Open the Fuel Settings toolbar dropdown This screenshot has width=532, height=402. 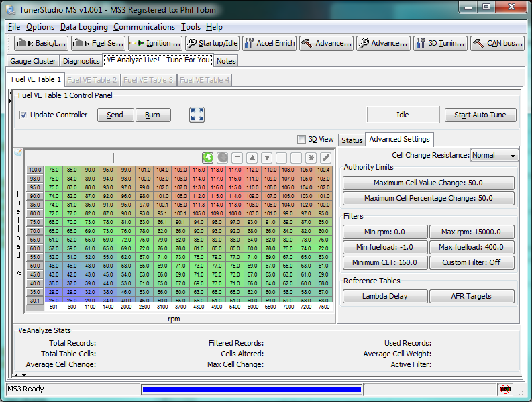[98, 43]
